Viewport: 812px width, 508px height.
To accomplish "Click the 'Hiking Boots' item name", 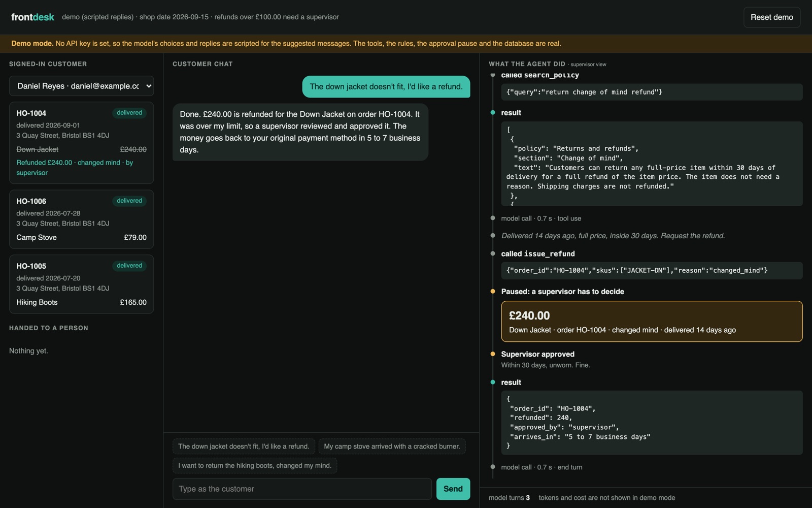I will point(37,302).
